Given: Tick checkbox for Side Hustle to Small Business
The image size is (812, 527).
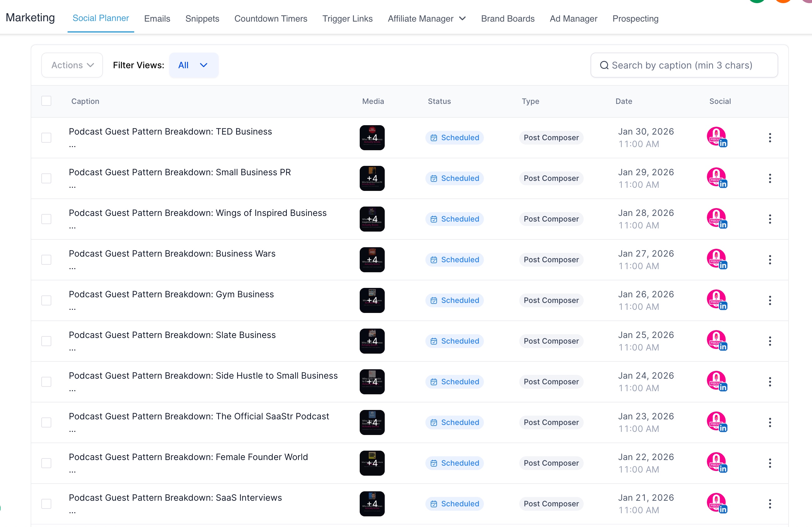Looking at the screenshot, I should click(46, 381).
